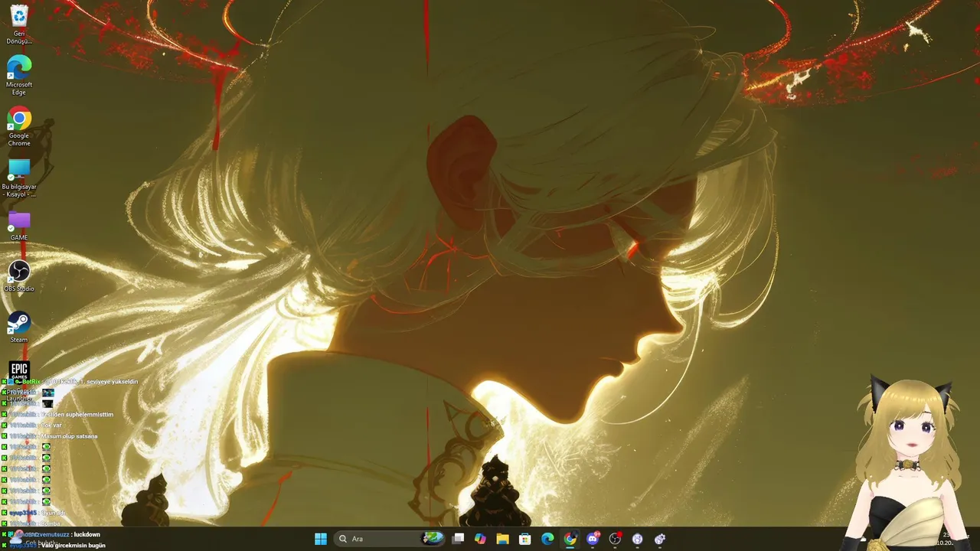Open Google Chrome desktop shortcut

click(19, 126)
